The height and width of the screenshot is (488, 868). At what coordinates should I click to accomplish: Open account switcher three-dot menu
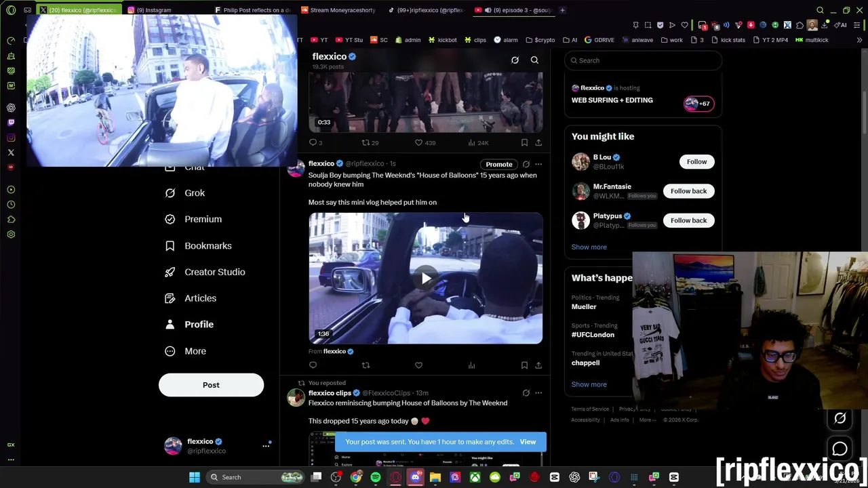(x=266, y=446)
